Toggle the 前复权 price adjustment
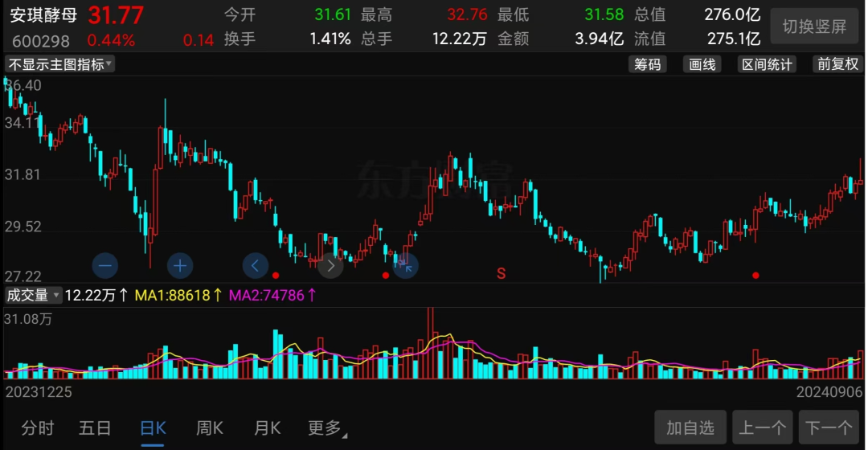This screenshot has height=450, width=868. point(837,64)
